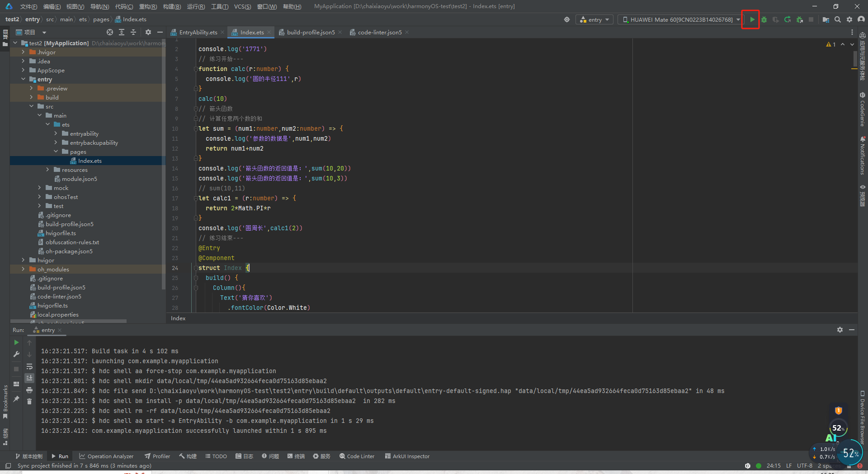The height and width of the screenshot is (474, 868).
Task: Click pages breadcrumb in navigation bar
Action: tap(101, 19)
